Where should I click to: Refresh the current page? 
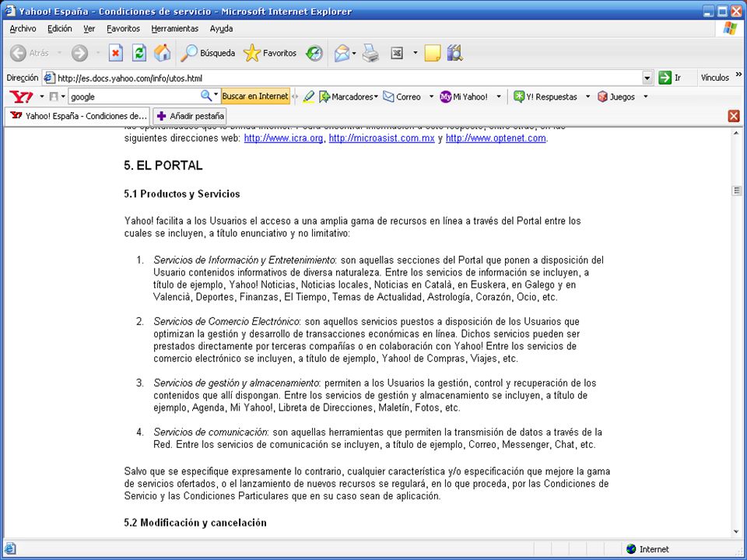point(139,53)
